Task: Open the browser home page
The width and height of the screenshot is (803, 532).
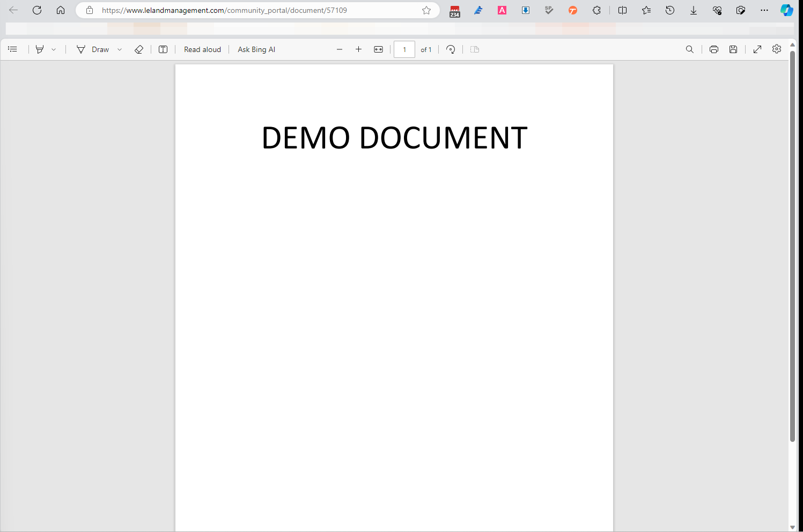Action: click(61, 10)
